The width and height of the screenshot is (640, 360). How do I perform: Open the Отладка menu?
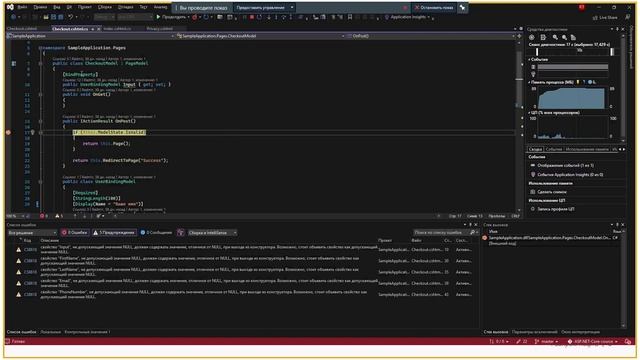(x=125, y=7)
